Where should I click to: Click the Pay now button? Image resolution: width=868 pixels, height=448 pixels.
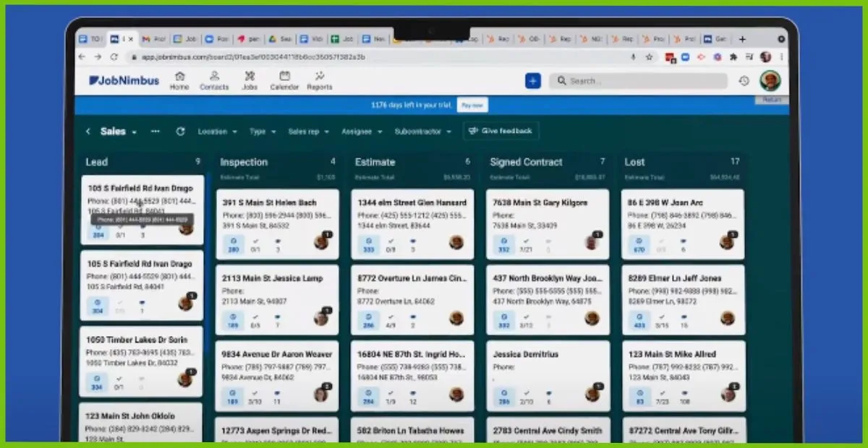coord(472,105)
